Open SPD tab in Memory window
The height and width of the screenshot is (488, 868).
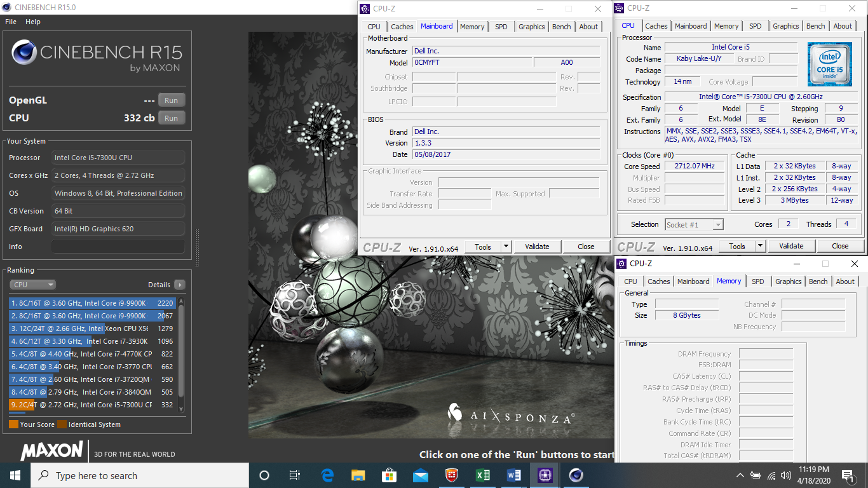[x=758, y=281]
